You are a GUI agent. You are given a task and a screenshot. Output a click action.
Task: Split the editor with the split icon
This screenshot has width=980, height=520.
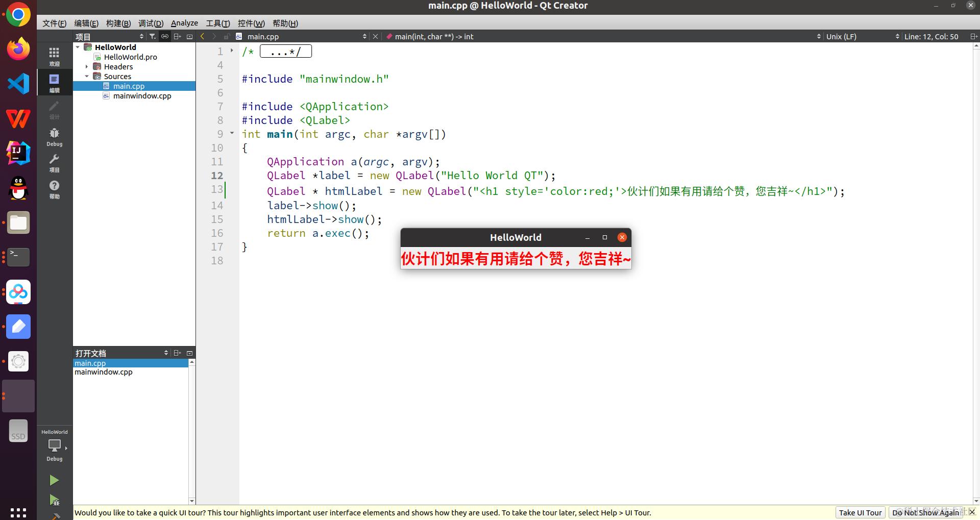click(x=973, y=36)
